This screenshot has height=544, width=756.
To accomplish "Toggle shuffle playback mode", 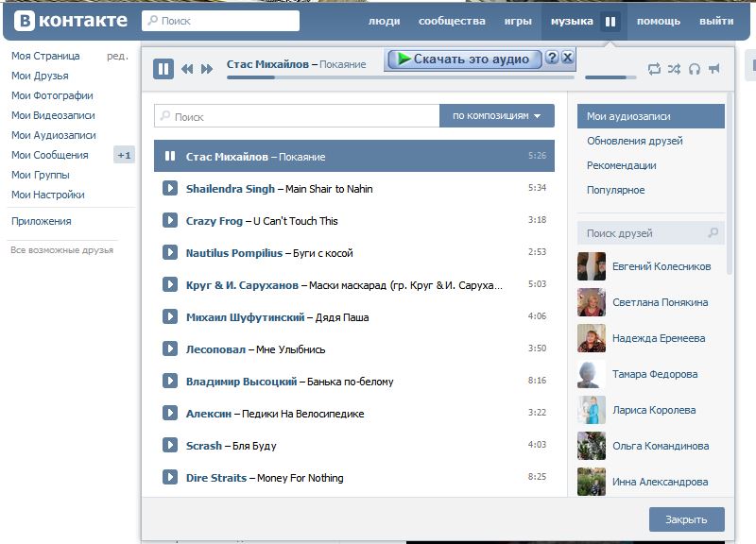I will (x=674, y=69).
